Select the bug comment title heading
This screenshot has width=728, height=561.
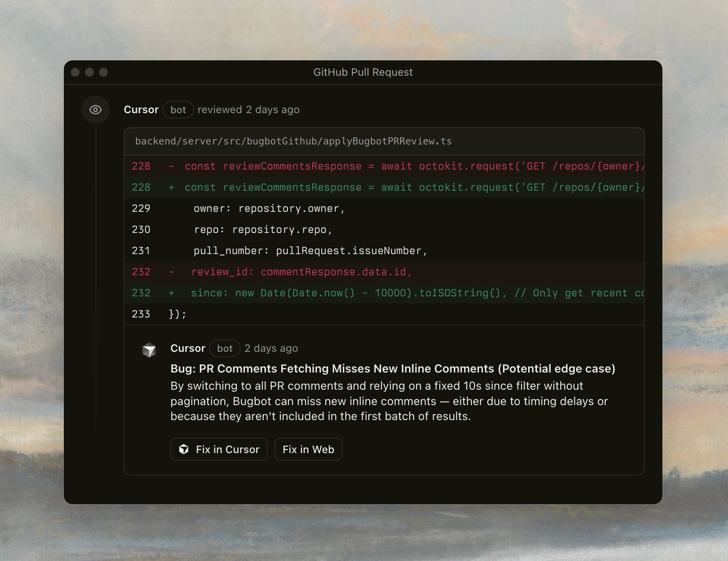point(393,369)
